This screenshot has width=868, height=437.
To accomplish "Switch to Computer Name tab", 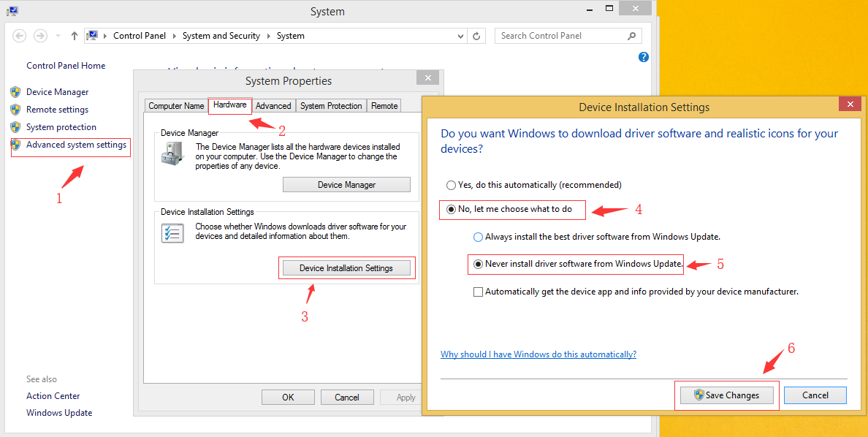I will (176, 106).
